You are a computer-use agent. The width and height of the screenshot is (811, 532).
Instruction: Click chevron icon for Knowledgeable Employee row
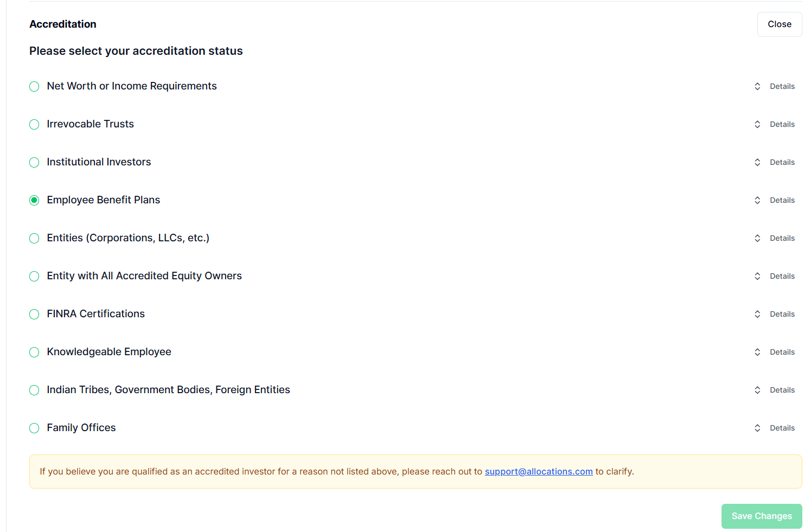pos(757,352)
